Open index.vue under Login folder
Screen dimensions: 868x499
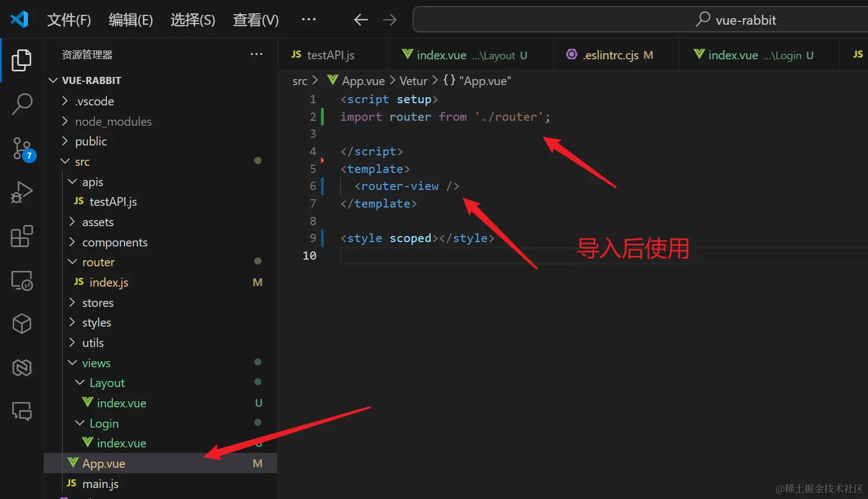pos(160,443)
